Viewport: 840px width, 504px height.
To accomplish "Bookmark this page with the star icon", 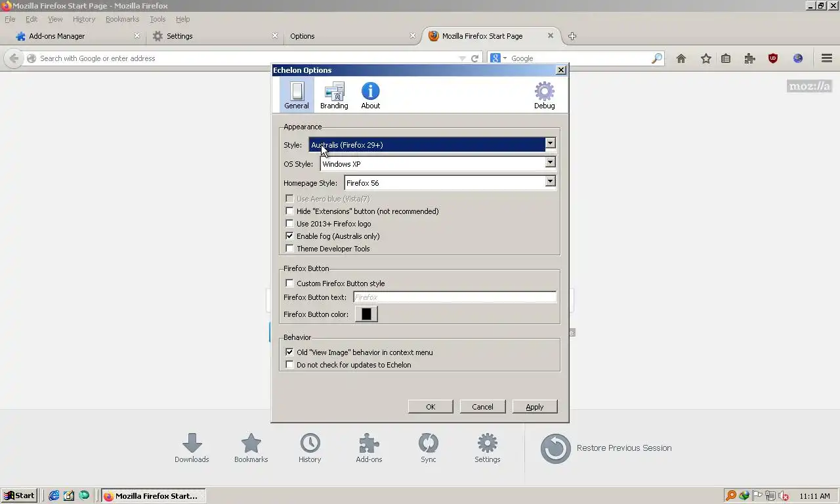I will (706, 58).
